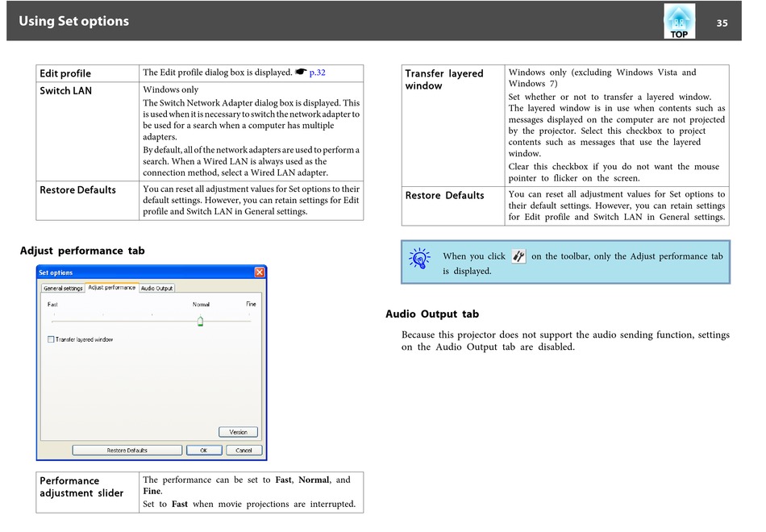Click the page number 35 in header
This screenshot has width=766, height=532.
point(722,23)
